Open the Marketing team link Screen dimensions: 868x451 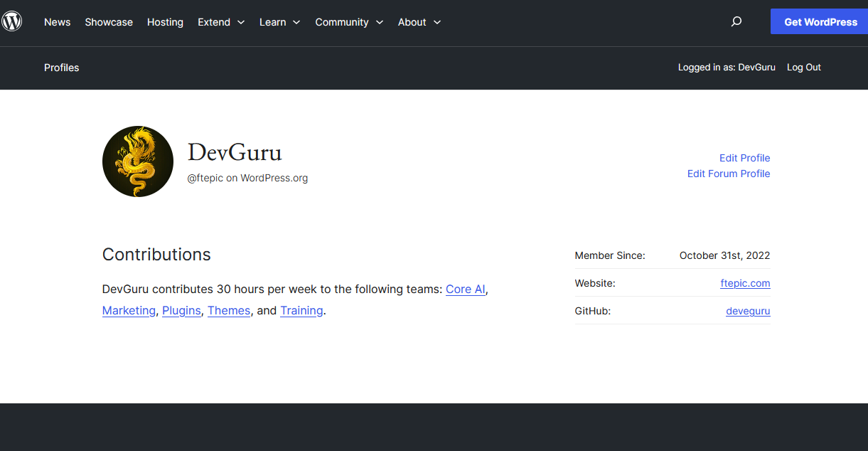click(129, 311)
